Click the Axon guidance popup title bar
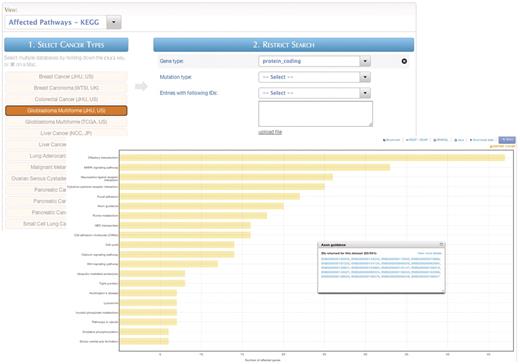Viewport: 520px width, 364px height. [x=381, y=245]
